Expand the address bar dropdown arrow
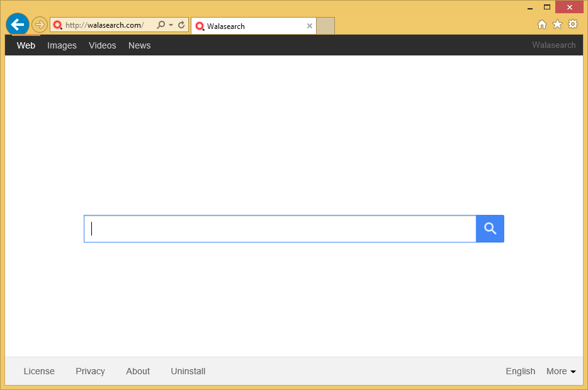The height and width of the screenshot is (390, 588). pyautogui.click(x=171, y=25)
